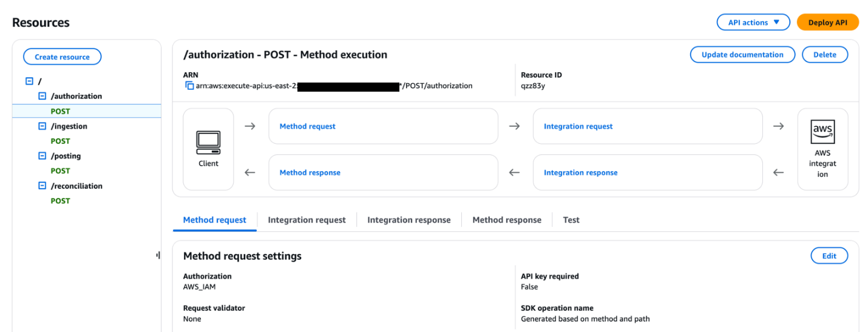Edit the Method request settings

click(x=829, y=256)
